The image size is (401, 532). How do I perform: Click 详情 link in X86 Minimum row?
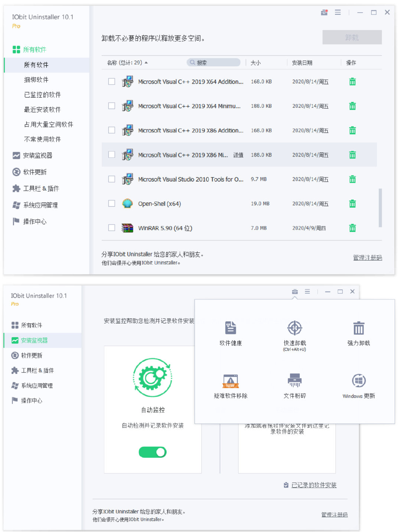pos(238,155)
